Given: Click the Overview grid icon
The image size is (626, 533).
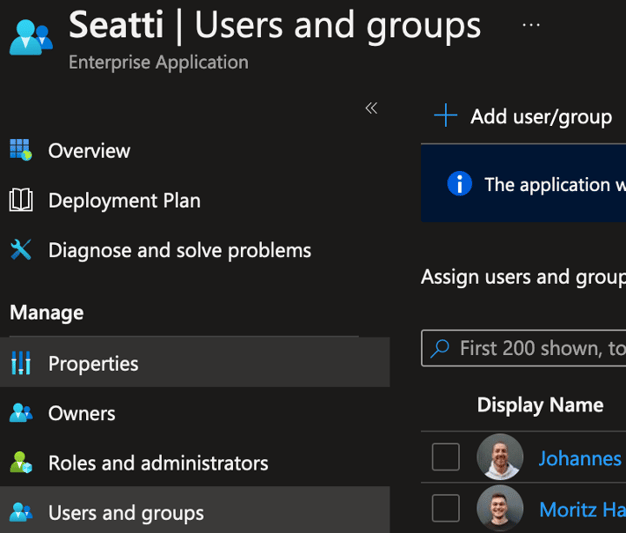Looking at the screenshot, I should [x=21, y=150].
